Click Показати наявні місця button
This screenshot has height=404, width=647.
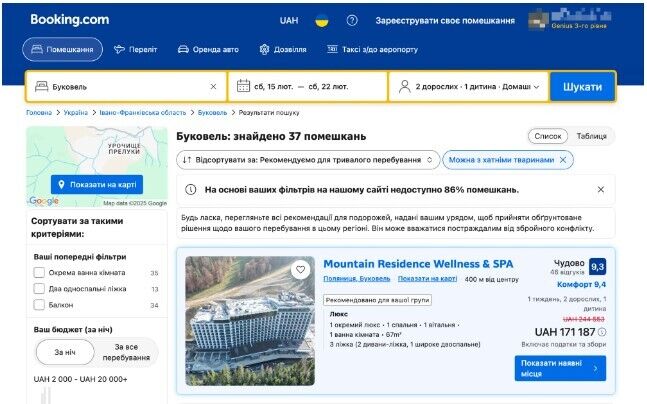[560, 368]
